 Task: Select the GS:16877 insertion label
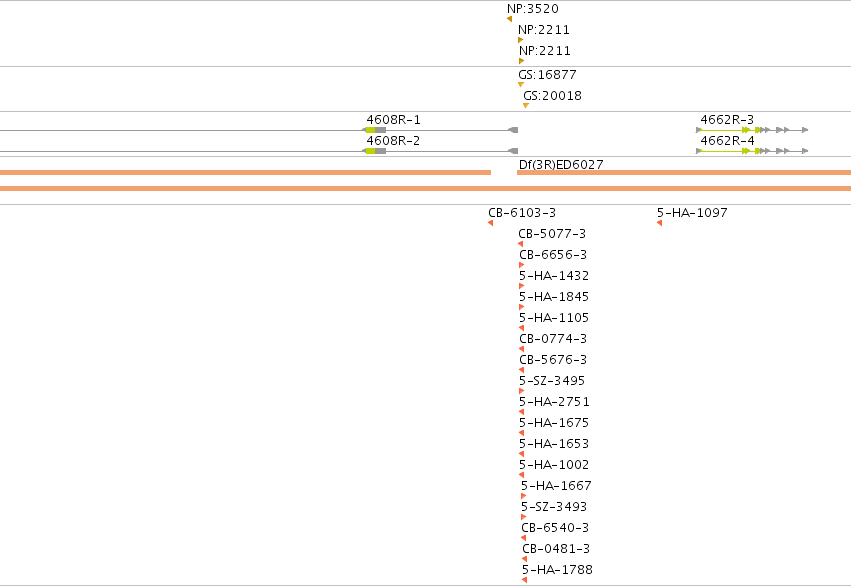[x=547, y=74]
